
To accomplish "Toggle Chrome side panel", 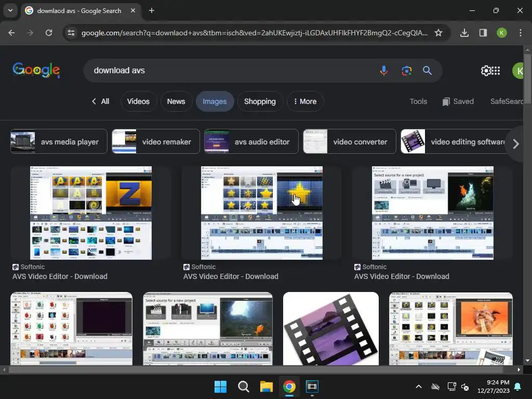I will point(483,33).
